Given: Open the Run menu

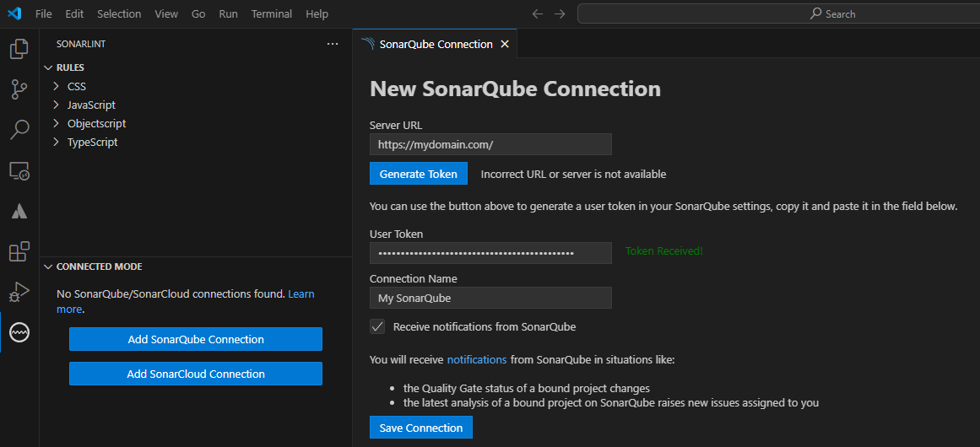Looking at the screenshot, I should (228, 13).
